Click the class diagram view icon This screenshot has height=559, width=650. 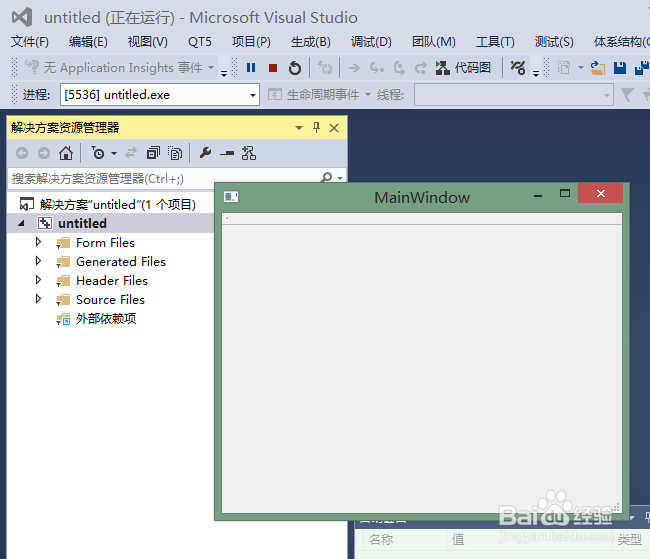[249, 153]
